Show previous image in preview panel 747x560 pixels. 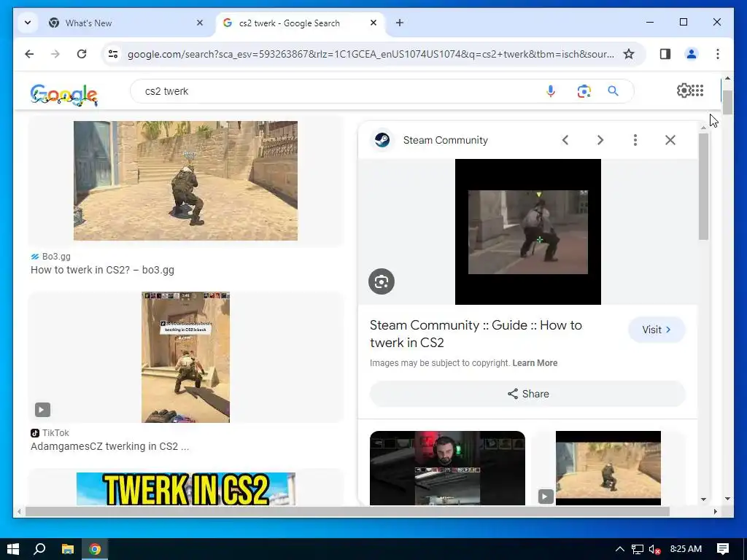(x=565, y=140)
